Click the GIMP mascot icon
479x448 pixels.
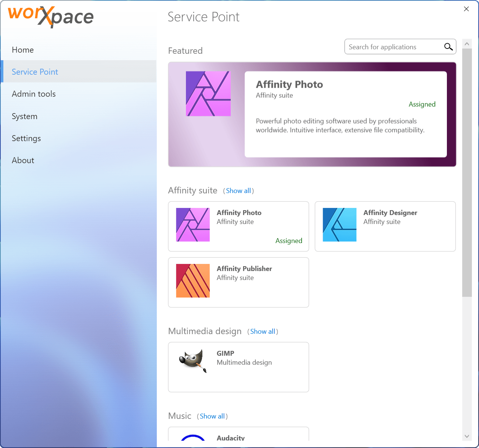pyautogui.click(x=193, y=361)
